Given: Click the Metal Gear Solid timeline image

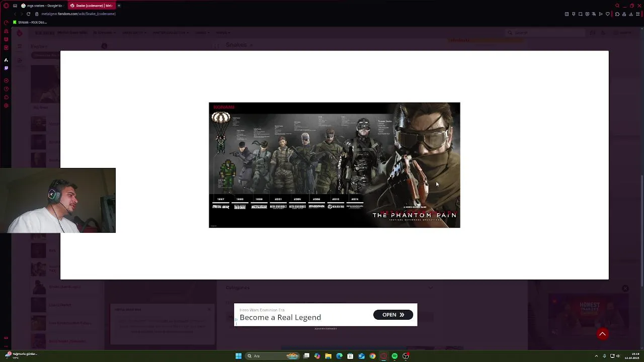Looking at the screenshot, I should coord(335,165).
